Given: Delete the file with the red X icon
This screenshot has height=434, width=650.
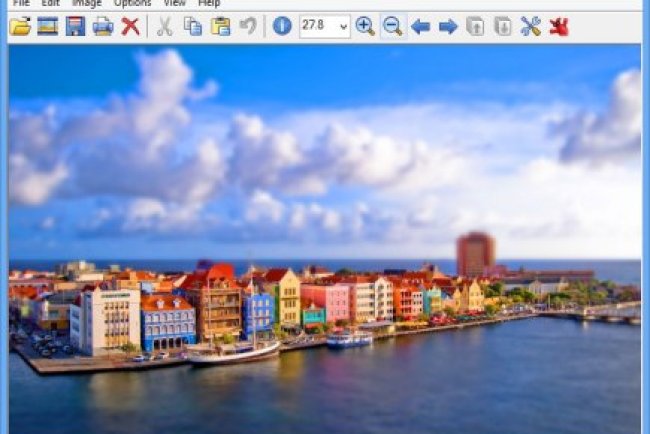Looking at the screenshot, I should (x=131, y=27).
